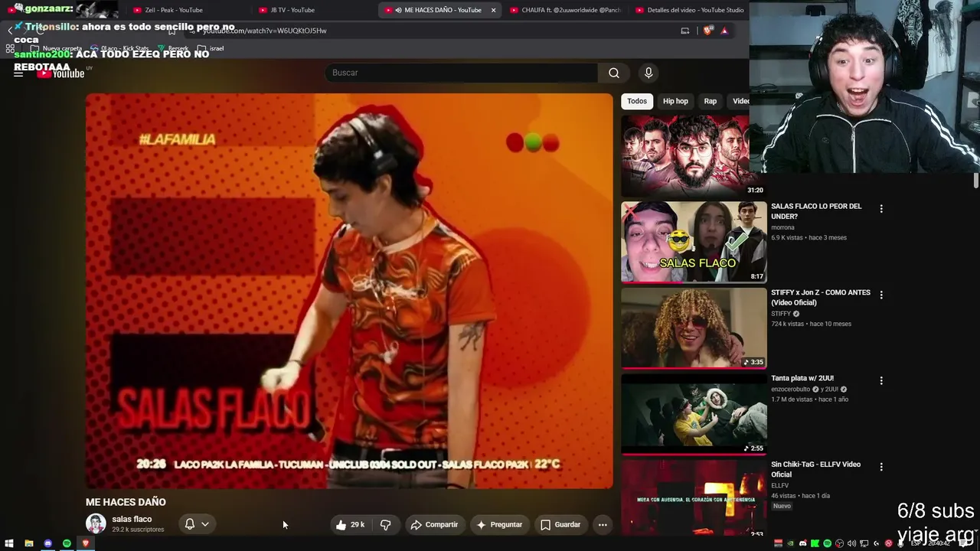Viewport: 980px width, 551px height.
Task: Open the salas flaco channel name link
Action: coord(132,519)
